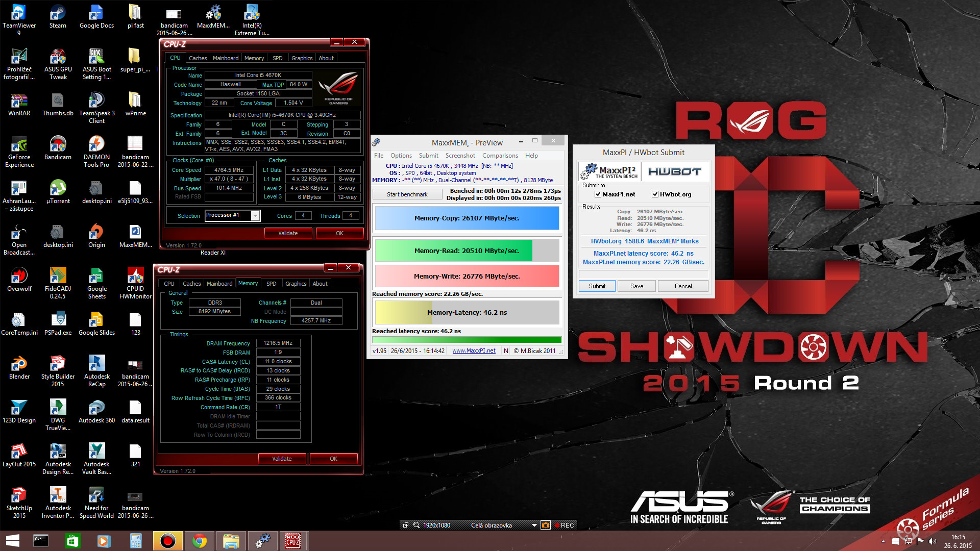Open the Overwolf desktop shortcut
This screenshot has height=551, width=980.
(19, 280)
